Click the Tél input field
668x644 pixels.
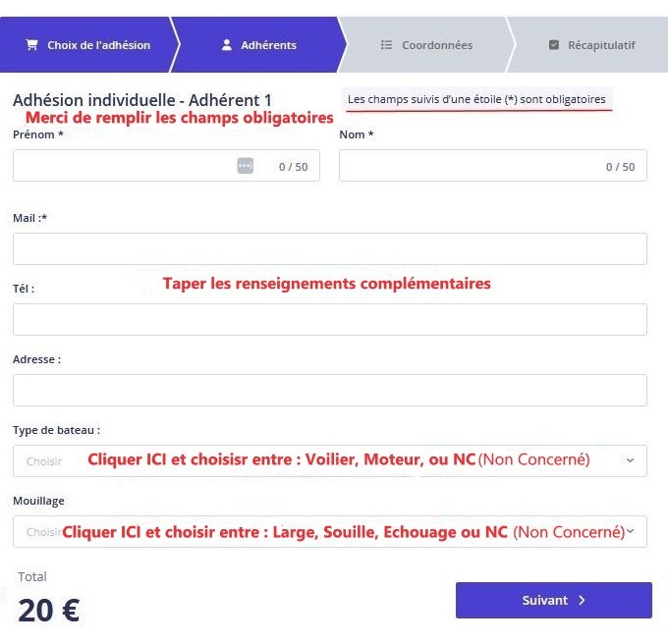click(x=329, y=320)
